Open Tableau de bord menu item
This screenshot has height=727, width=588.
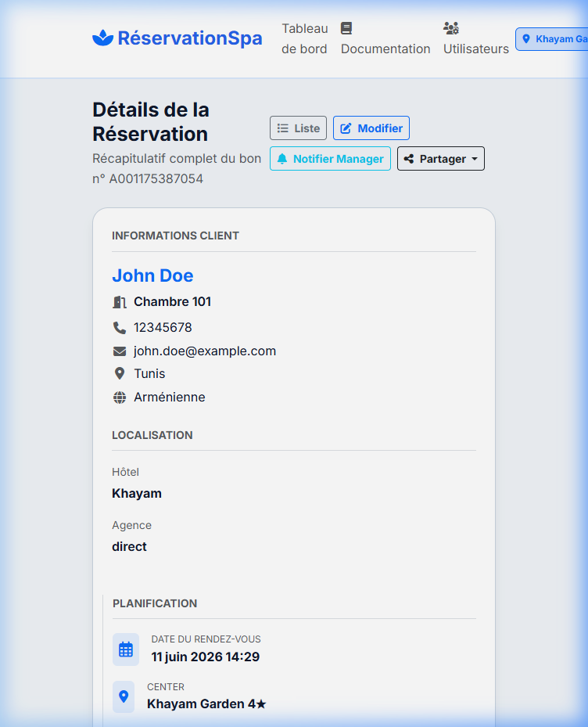click(x=304, y=38)
